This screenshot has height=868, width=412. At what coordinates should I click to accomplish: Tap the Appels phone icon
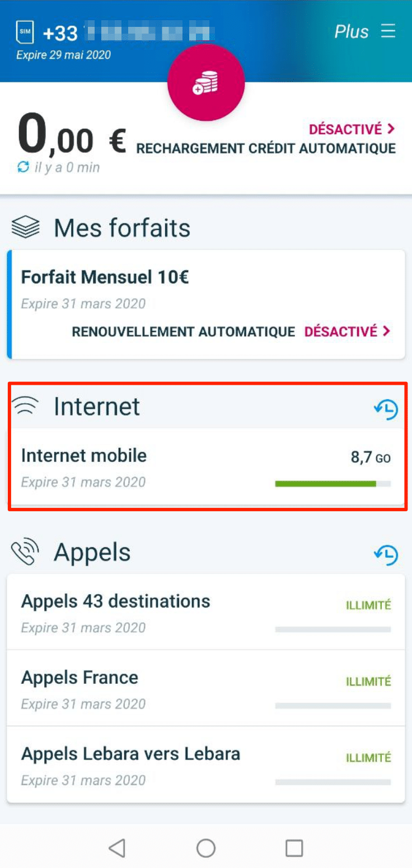26,553
